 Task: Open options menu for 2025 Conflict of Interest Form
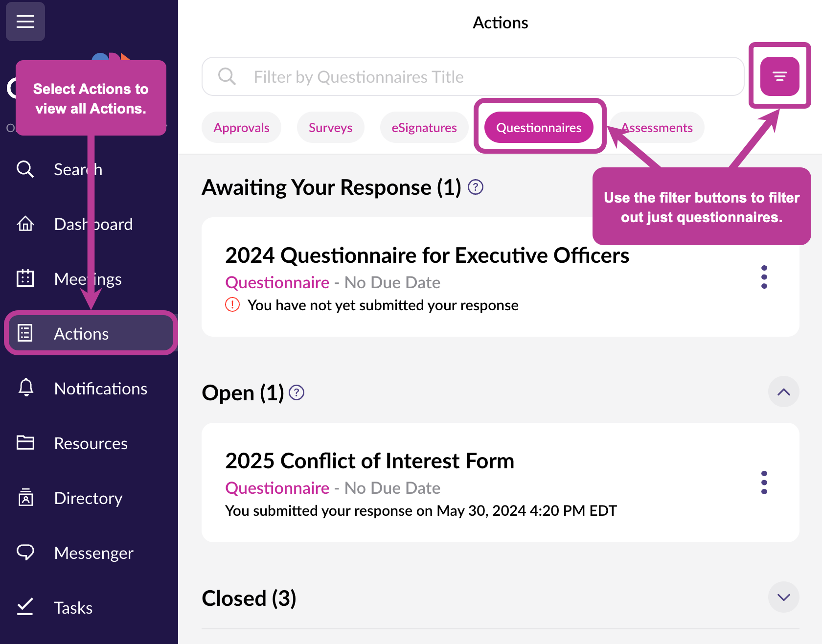tap(764, 483)
